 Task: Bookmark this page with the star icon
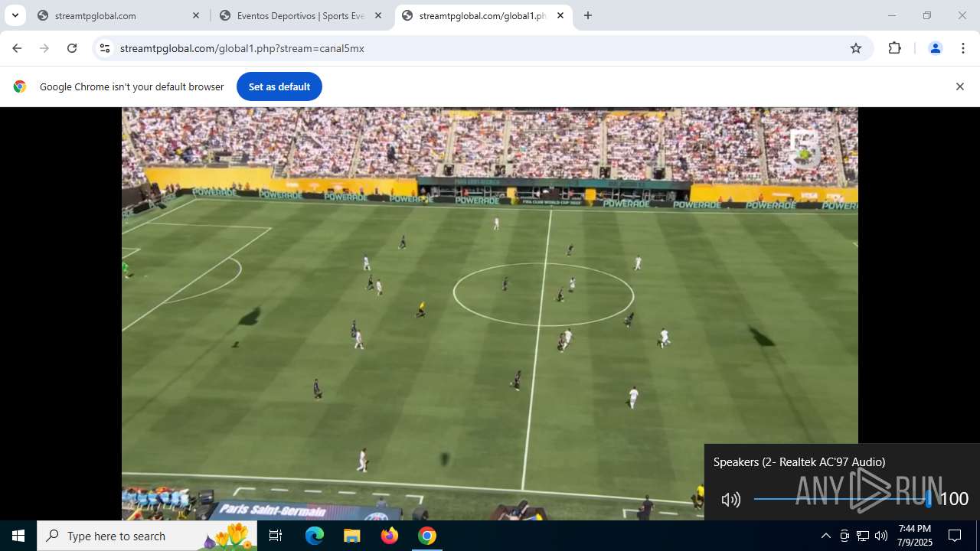click(x=856, y=48)
